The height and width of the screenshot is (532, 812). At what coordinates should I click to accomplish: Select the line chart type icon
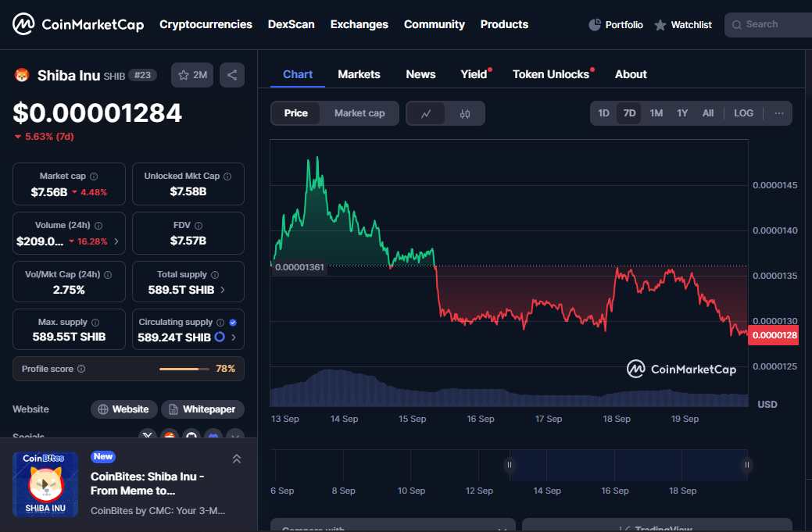coord(426,113)
